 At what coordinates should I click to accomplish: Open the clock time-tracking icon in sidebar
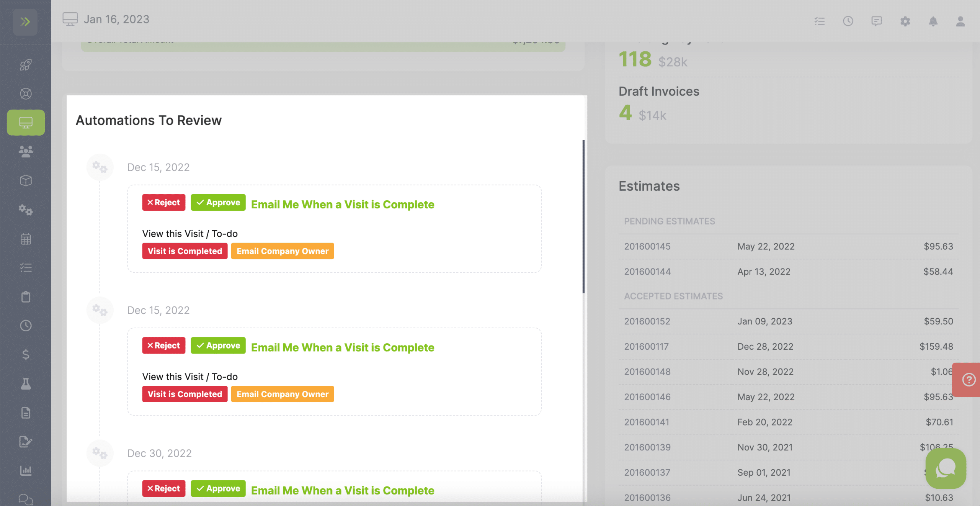pyautogui.click(x=26, y=326)
